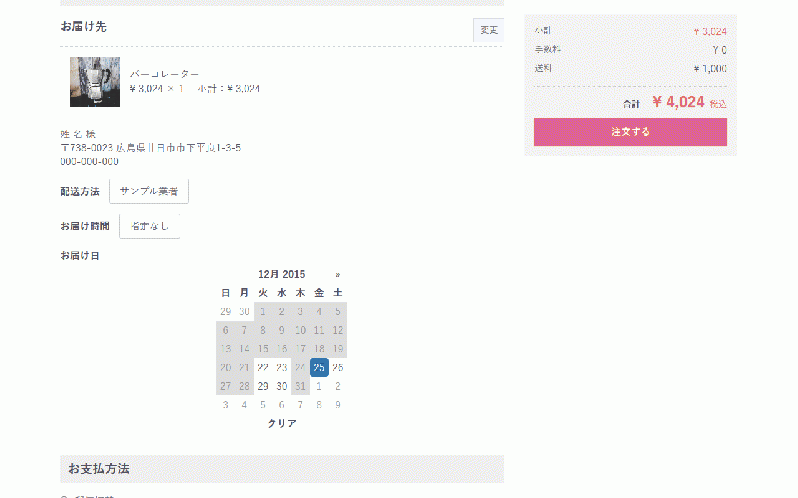Select December 23 in the calendar

point(281,367)
